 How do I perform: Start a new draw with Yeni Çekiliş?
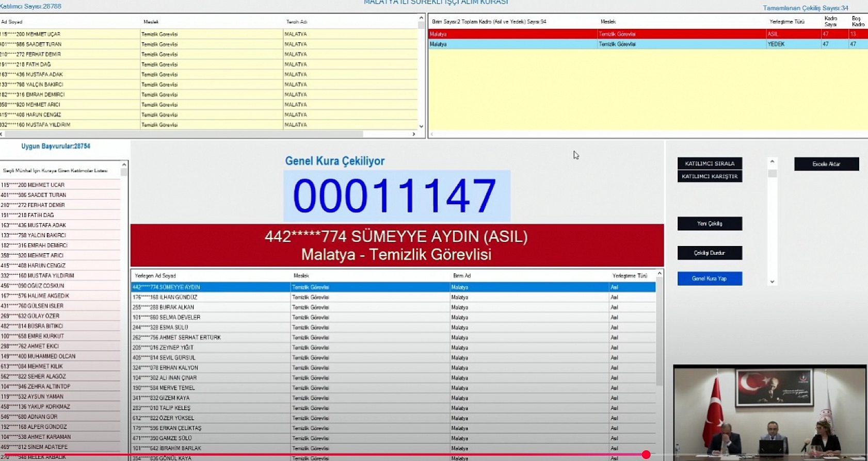click(710, 224)
